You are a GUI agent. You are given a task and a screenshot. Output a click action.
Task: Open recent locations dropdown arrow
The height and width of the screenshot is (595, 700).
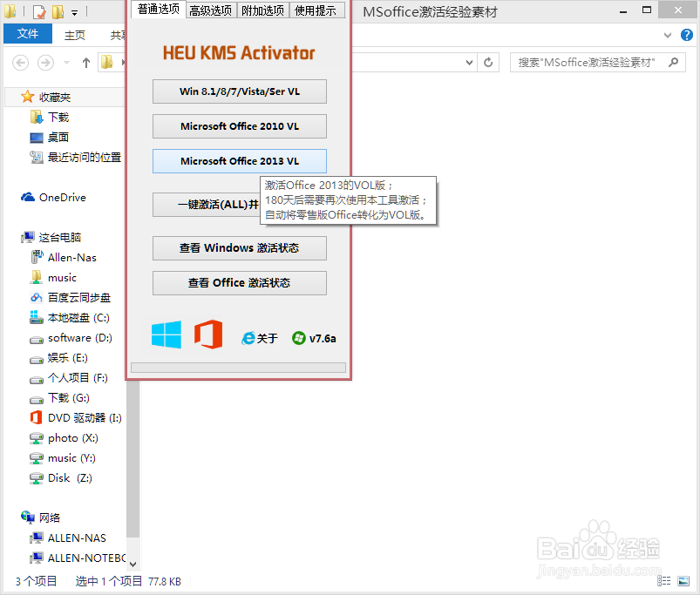tap(66, 63)
